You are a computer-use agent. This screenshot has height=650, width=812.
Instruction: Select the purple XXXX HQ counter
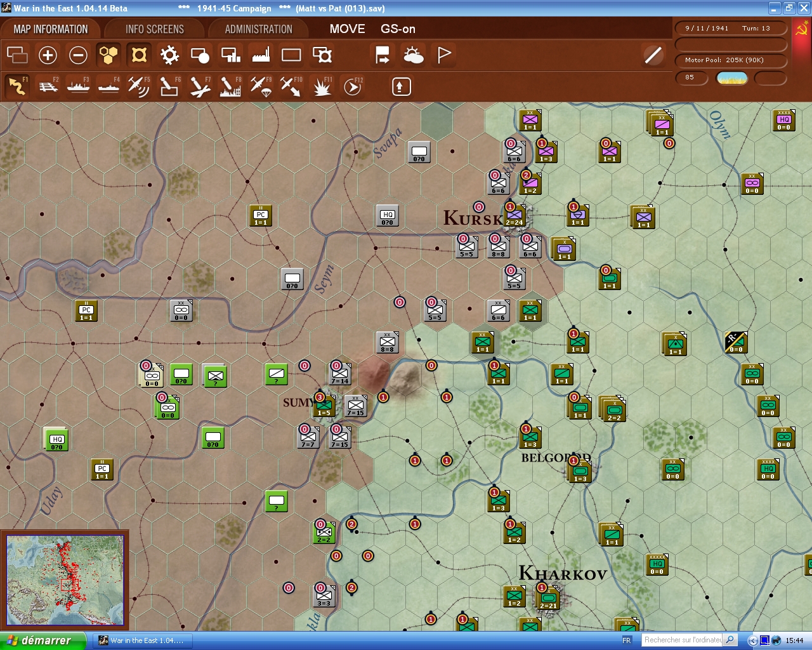(x=784, y=120)
